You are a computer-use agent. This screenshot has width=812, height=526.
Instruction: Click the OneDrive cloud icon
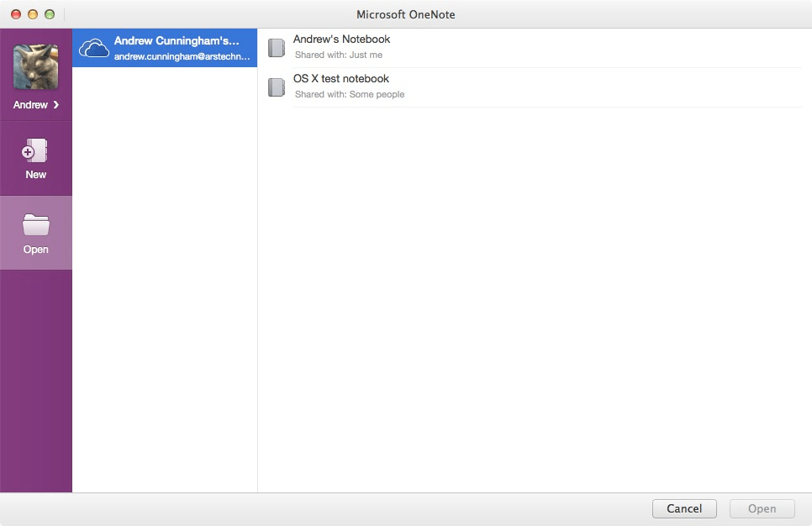point(94,48)
